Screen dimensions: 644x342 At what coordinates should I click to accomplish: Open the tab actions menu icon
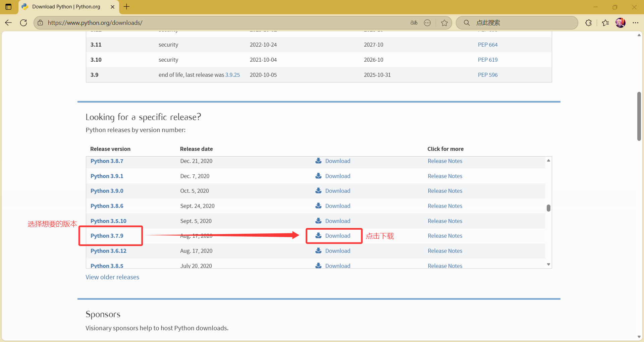point(8,7)
